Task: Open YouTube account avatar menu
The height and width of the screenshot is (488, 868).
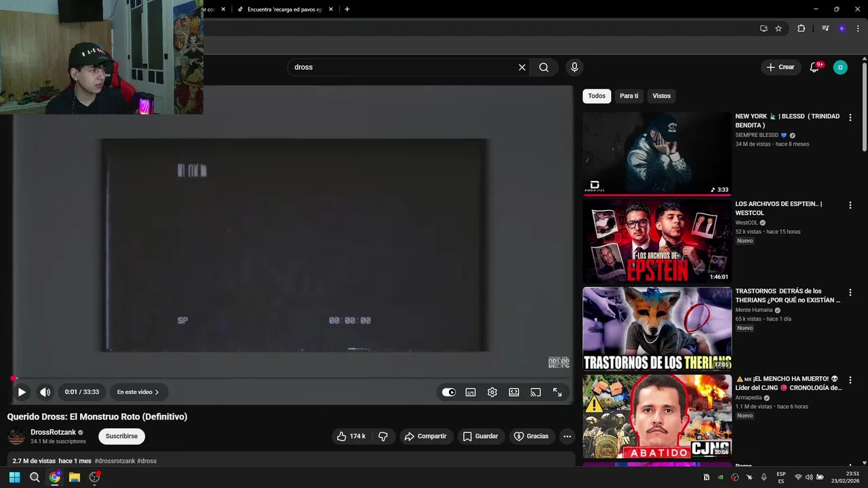Action: coord(840,67)
